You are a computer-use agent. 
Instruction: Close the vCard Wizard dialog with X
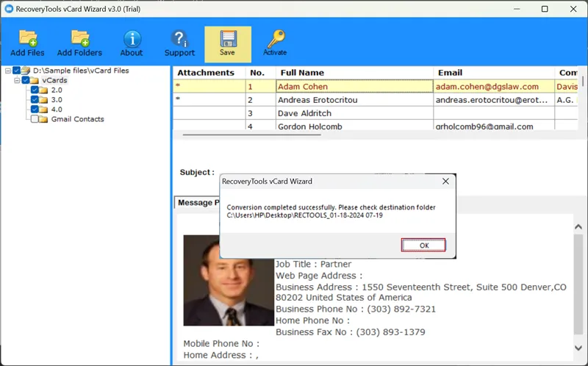coord(445,181)
